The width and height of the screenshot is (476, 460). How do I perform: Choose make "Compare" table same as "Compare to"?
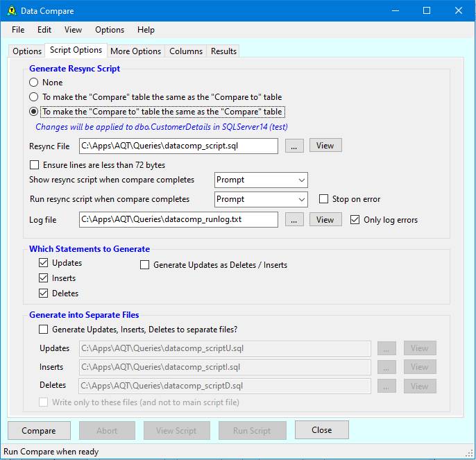click(x=155, y=97)
